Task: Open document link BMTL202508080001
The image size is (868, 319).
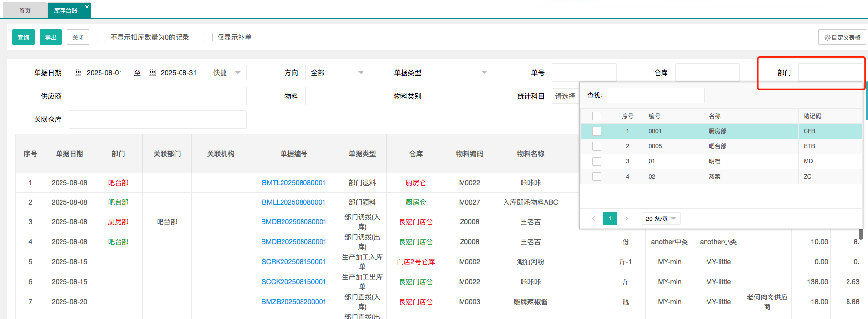Action: (294, 183)
